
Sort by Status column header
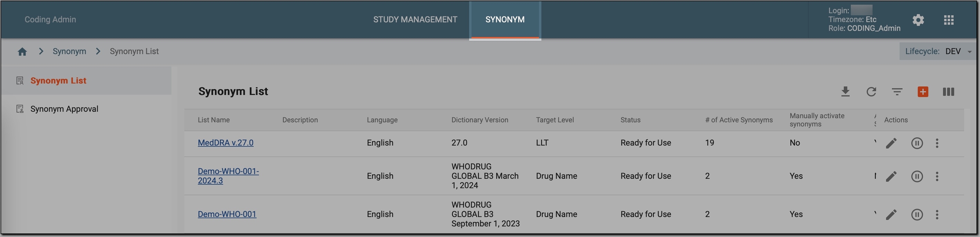click(630, 120)
